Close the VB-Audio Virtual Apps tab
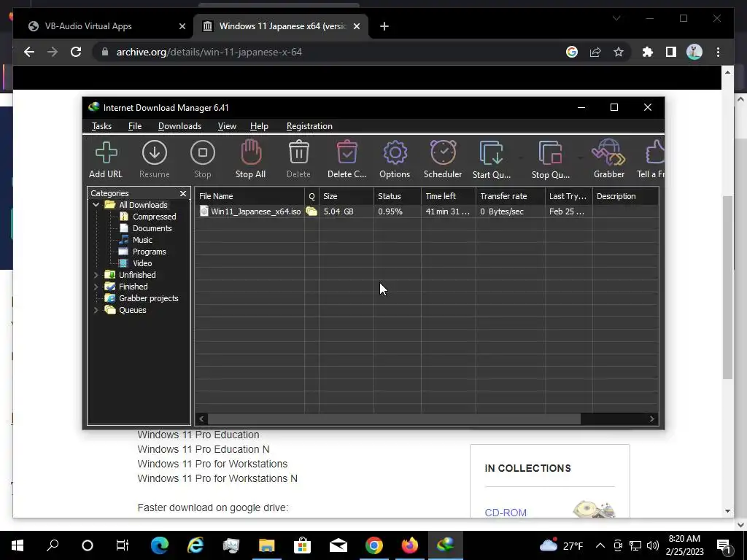The image size is (747, 560). [182, 26]
